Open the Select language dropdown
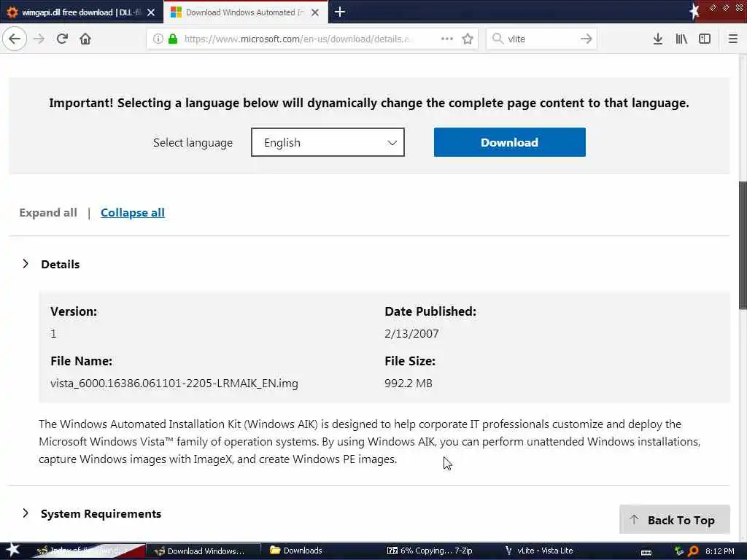The image size is (747, 560). click(328, 142)
